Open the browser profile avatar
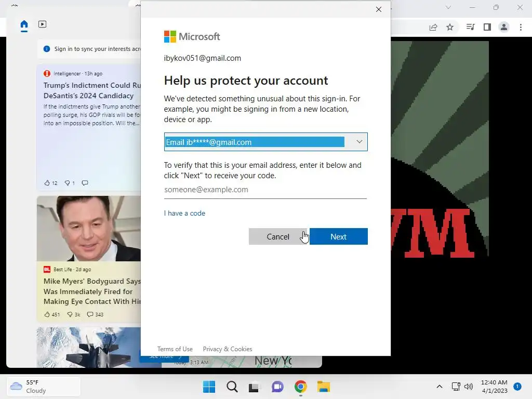This screenshot has height=399, width=532. [x=504, y=27]
